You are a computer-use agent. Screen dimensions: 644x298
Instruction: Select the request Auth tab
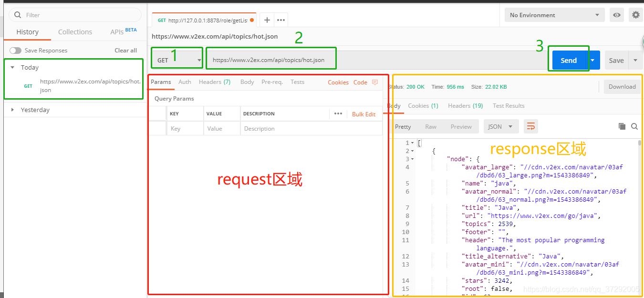pos(185,82)
